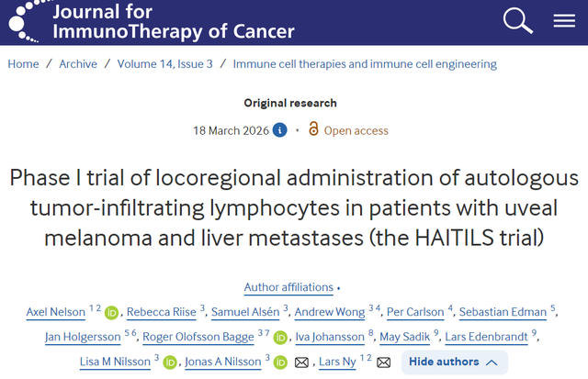Open Jonas A Nilsson's ORCID icon
The height and width of the screenshot is (379, 588).
(x=280, y=362)
